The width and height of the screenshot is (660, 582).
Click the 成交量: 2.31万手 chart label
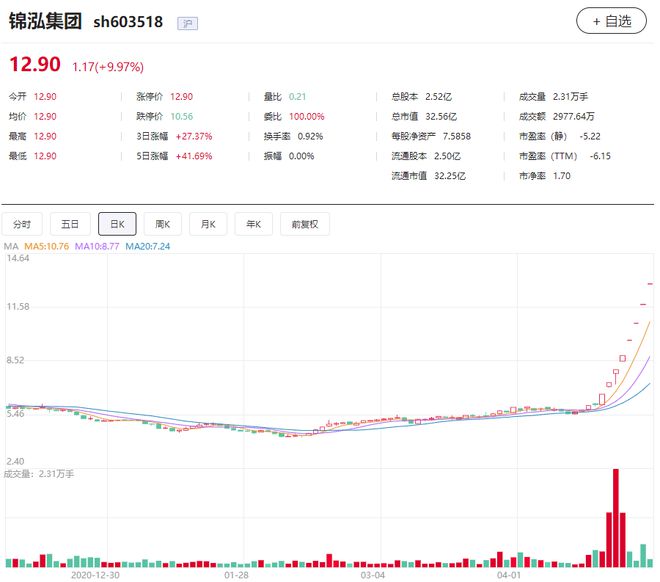pos(39,474)
